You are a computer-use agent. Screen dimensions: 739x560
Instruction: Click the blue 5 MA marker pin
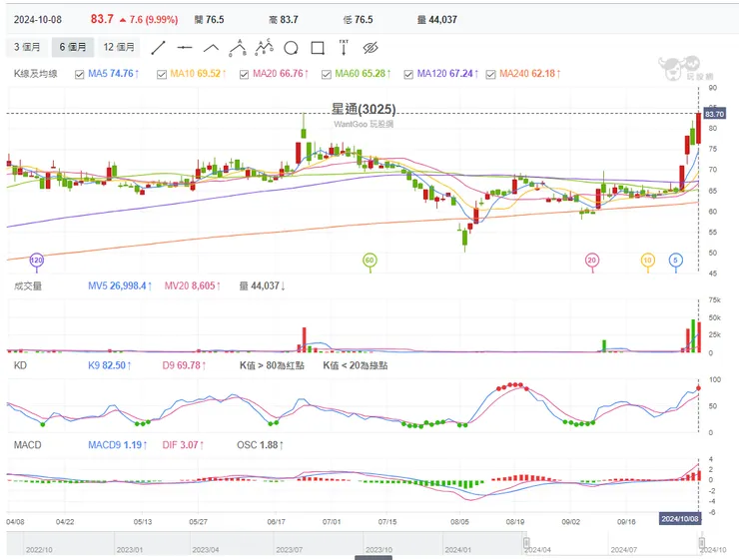point(675,261)
